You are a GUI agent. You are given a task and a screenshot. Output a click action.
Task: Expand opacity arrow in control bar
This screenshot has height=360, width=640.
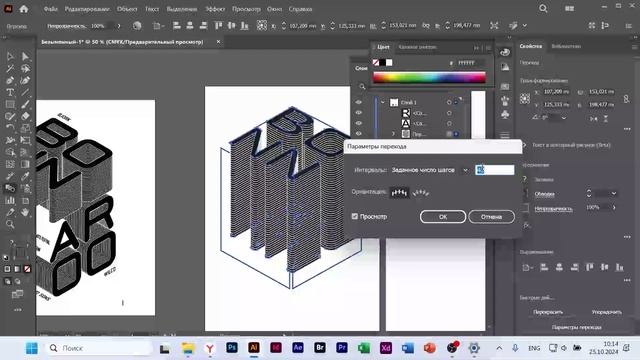[x=119, y=26]
